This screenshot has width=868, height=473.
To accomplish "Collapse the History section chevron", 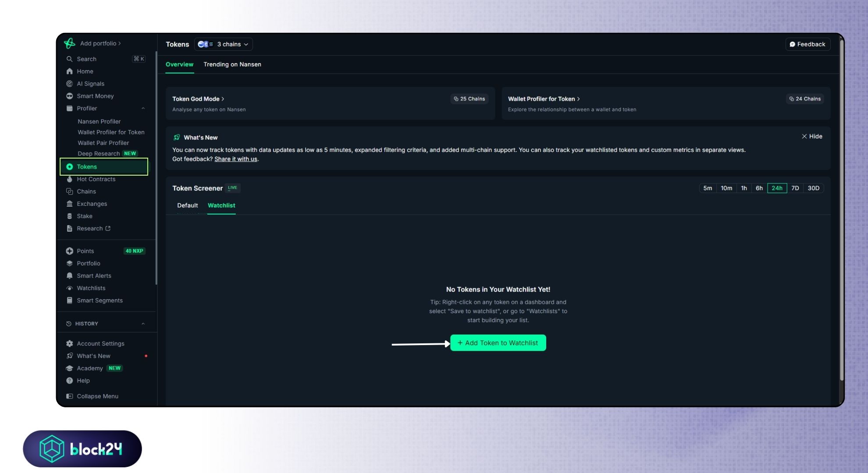I will [x=143, y=324].
